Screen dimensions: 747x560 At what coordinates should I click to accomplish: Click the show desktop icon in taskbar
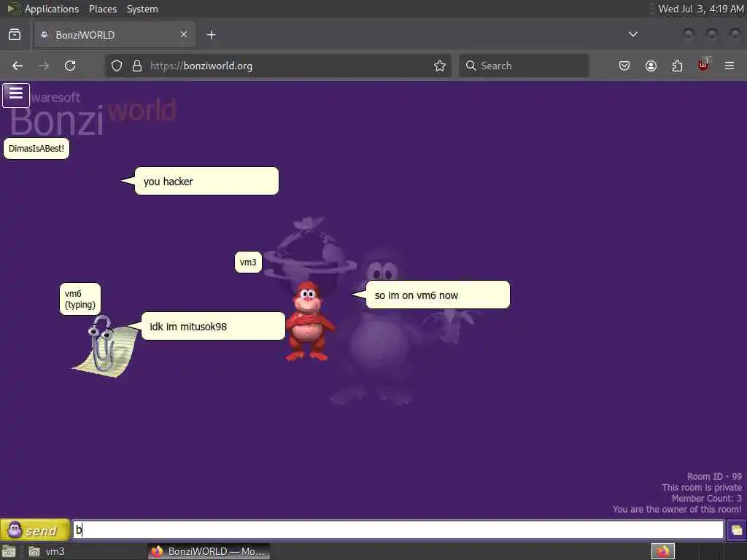click(9, 551)
